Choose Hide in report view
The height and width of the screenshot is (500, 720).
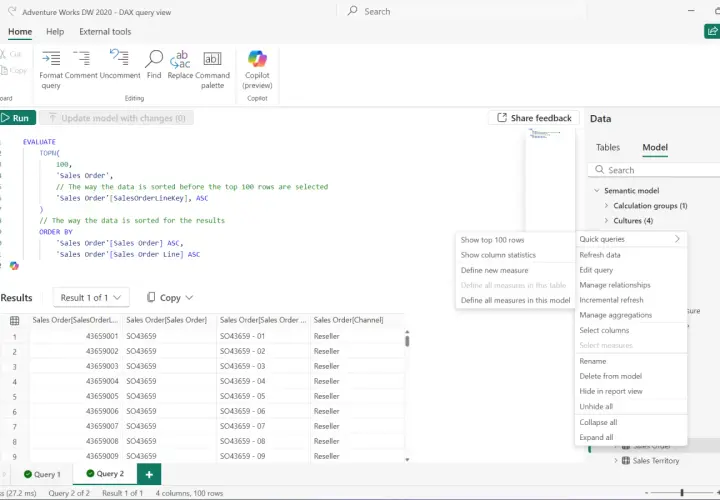pyautogui.click(x=611, y=391)
